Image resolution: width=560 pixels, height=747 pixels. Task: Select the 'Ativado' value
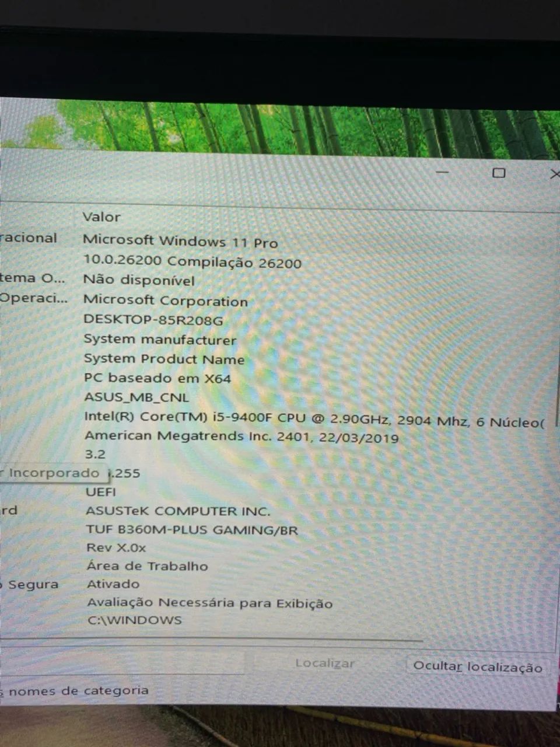113,584
